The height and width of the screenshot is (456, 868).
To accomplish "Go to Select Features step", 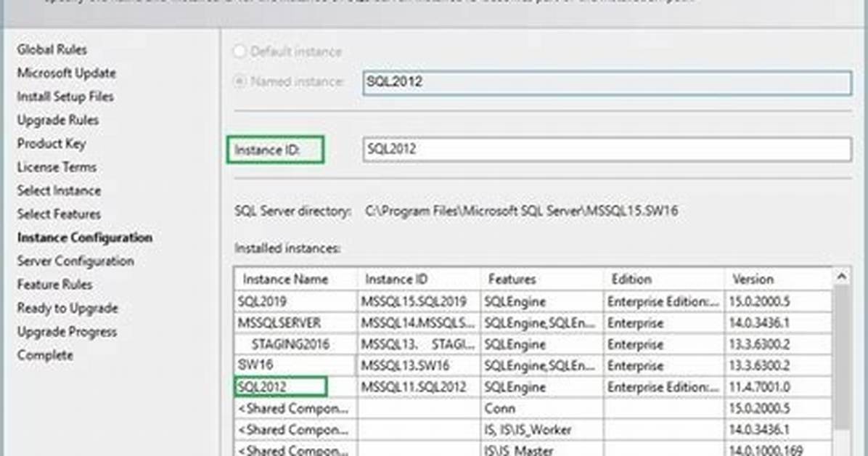I will [x=60, y=214].
